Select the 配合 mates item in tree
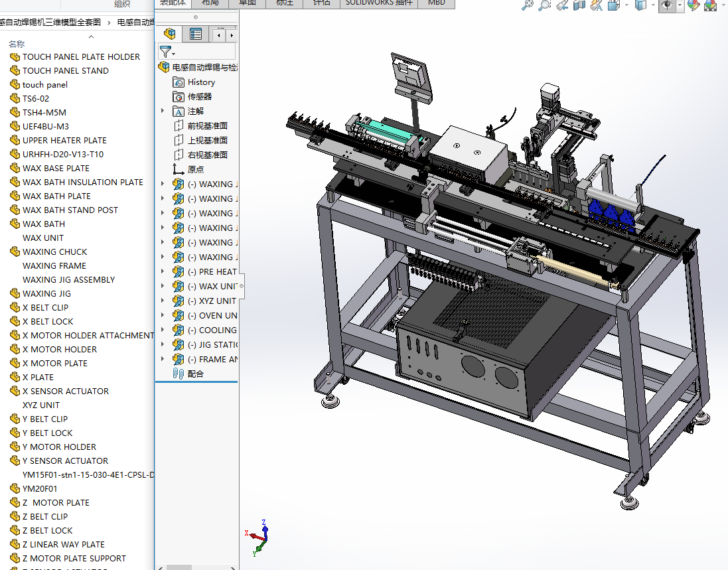728x570 pixels. point(195,374)
